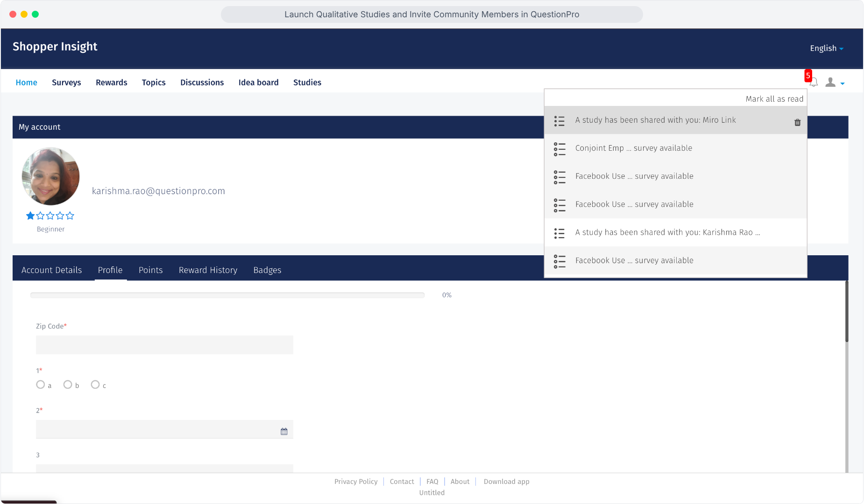Click the profile form vertical scrollbar

(847, 311)
